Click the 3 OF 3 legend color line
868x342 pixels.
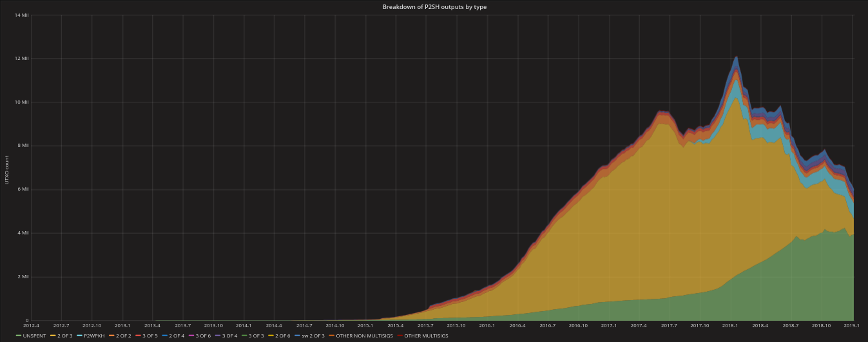pos(244,336)
